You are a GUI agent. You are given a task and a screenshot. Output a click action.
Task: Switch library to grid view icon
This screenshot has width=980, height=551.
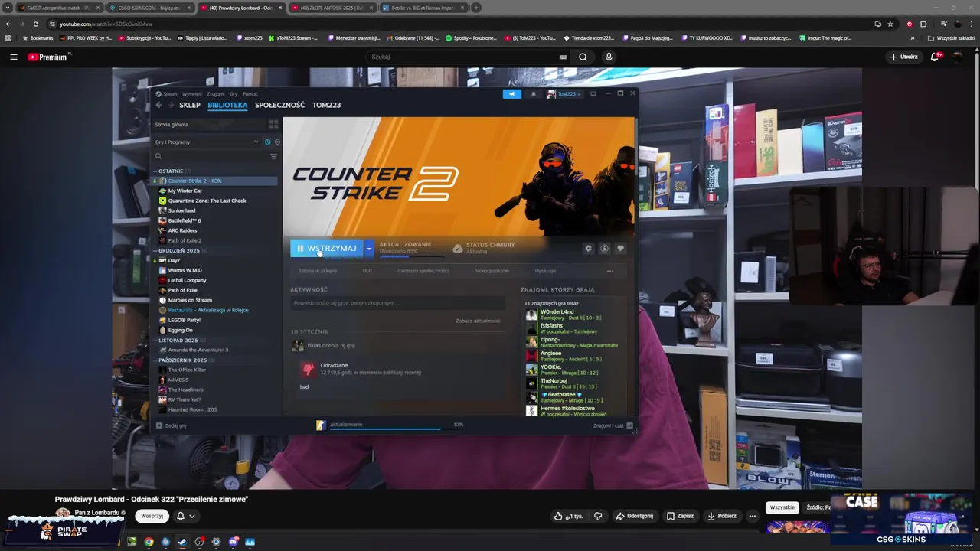click(x=273, y=124)
